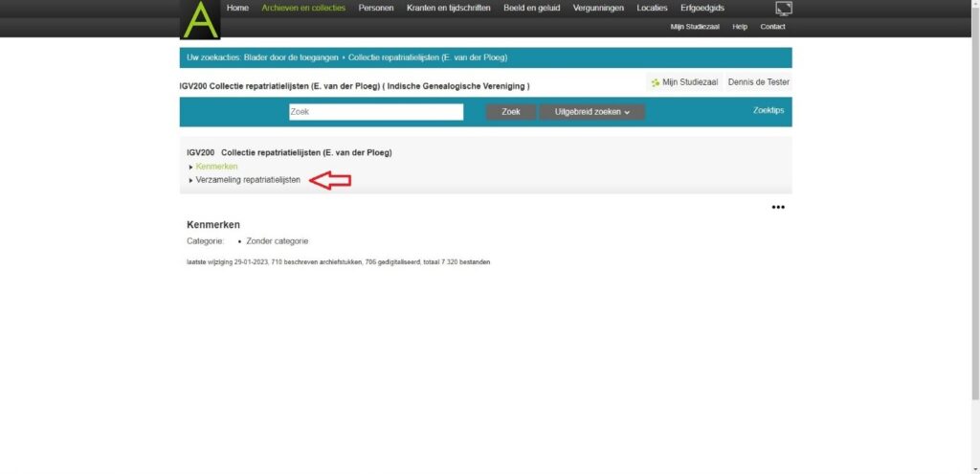Image resolution: width=980 pixels, height=474 pixels.
Task: Navigate to Vergunningen
Action: tap(598, 8)
